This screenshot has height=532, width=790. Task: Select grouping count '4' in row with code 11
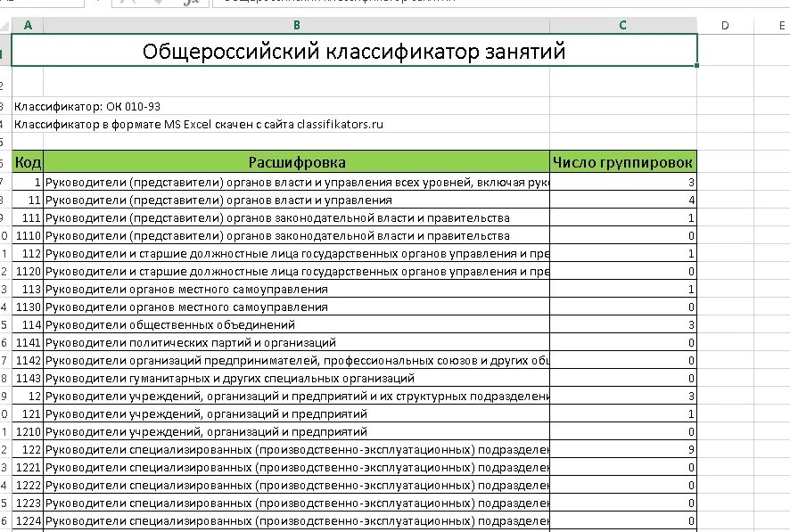(623, 200)
